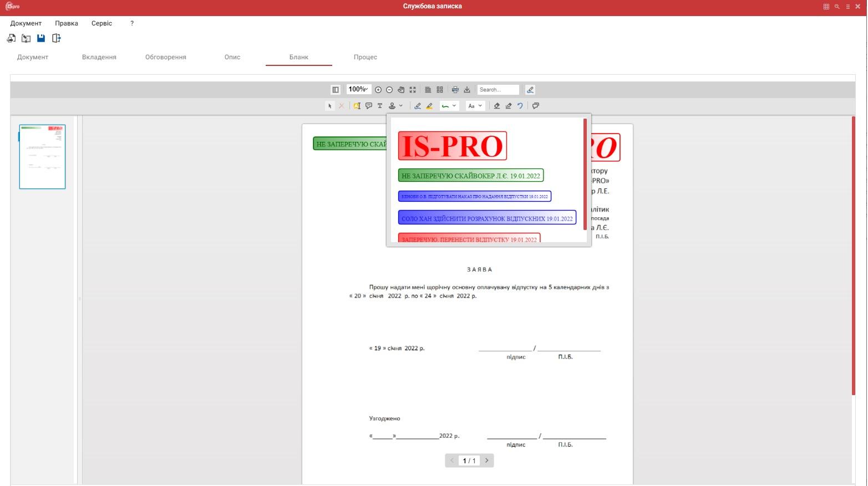Open the ? help menu
This screenshot has height=486, width=868.
pyautogui.click(x=132, y=23)
